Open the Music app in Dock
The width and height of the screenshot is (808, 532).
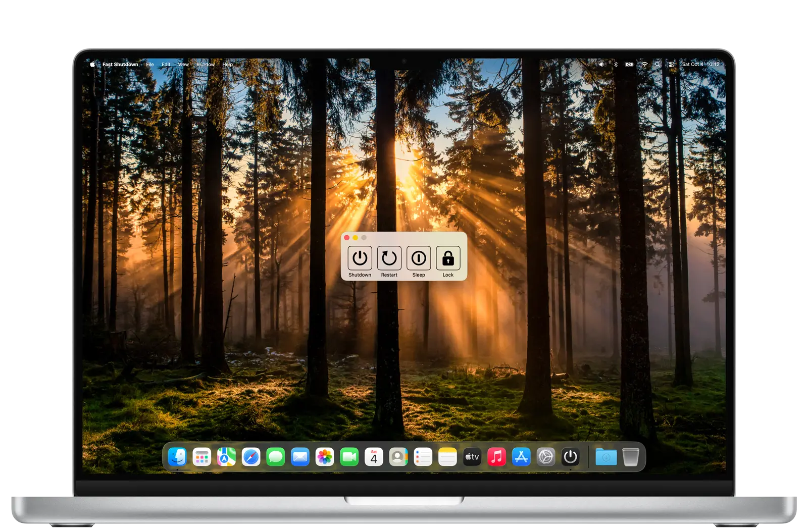coord(496,457)
